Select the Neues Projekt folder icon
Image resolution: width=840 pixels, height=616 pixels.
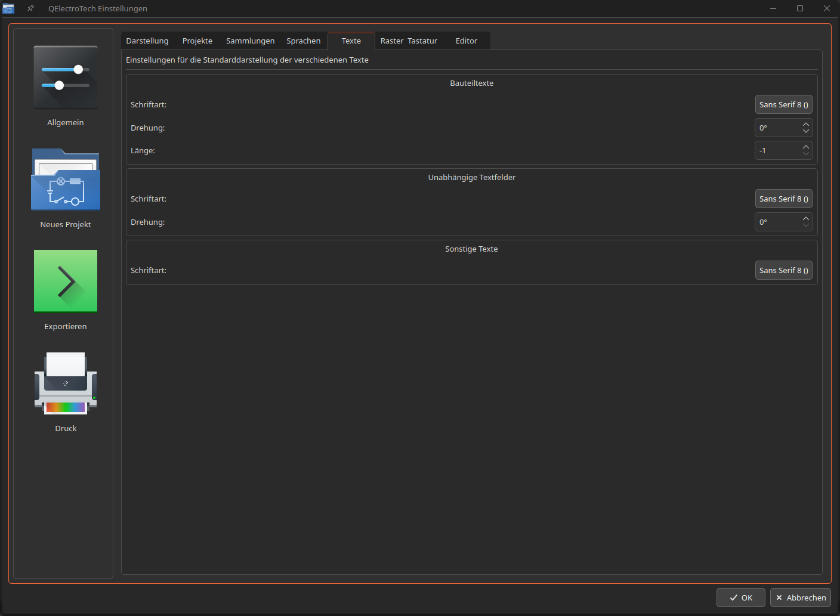coord(66,179)
